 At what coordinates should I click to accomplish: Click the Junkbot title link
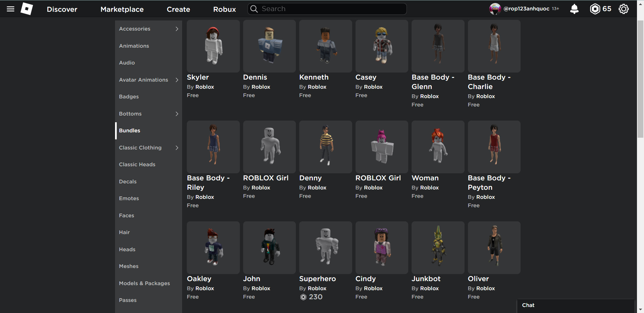point(426,279)
